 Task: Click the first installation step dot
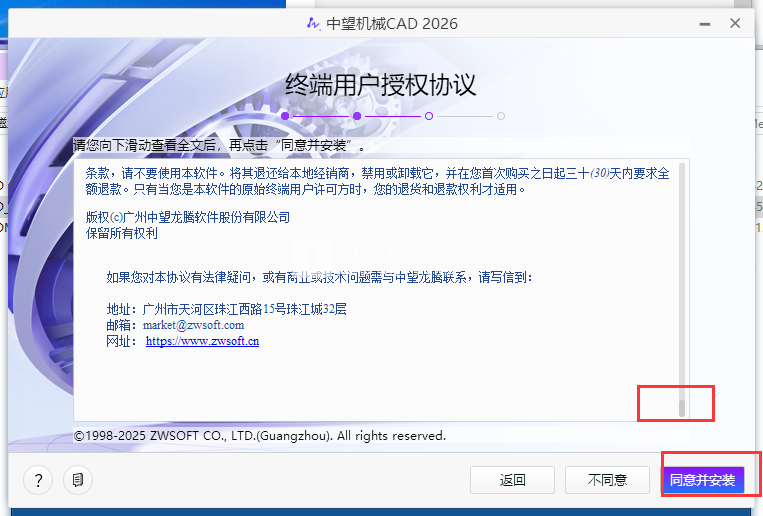pos(285,116)
